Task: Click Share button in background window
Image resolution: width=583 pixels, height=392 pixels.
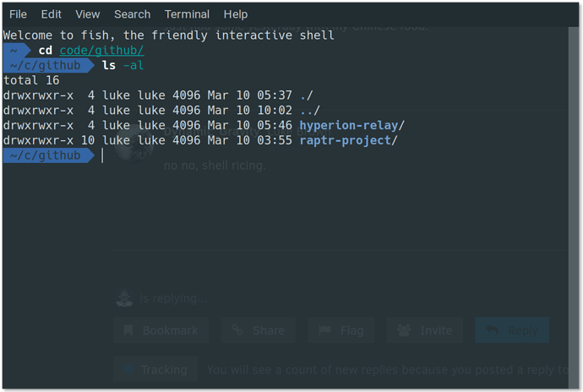Action: pyautogui.click(x=259, y=329)
